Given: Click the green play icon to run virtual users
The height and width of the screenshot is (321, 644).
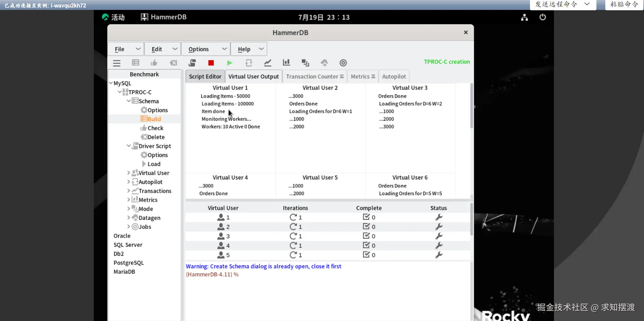Looking at the screenshot, I should coord(229,63).
